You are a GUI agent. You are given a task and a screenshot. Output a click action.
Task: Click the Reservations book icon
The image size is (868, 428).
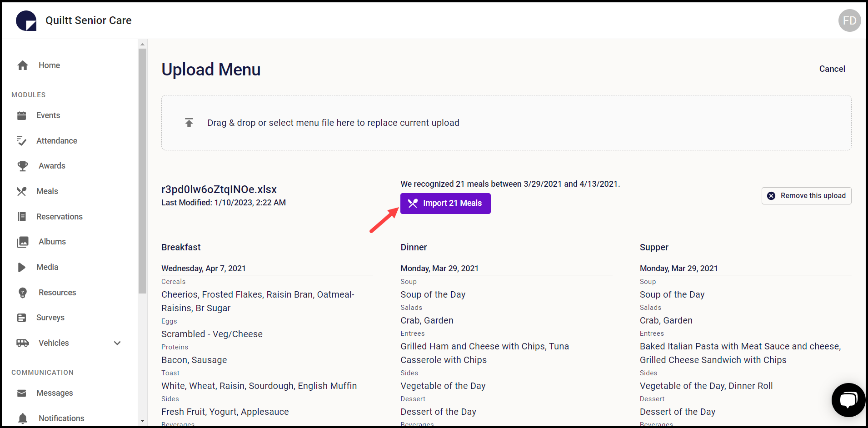[22, 217]
